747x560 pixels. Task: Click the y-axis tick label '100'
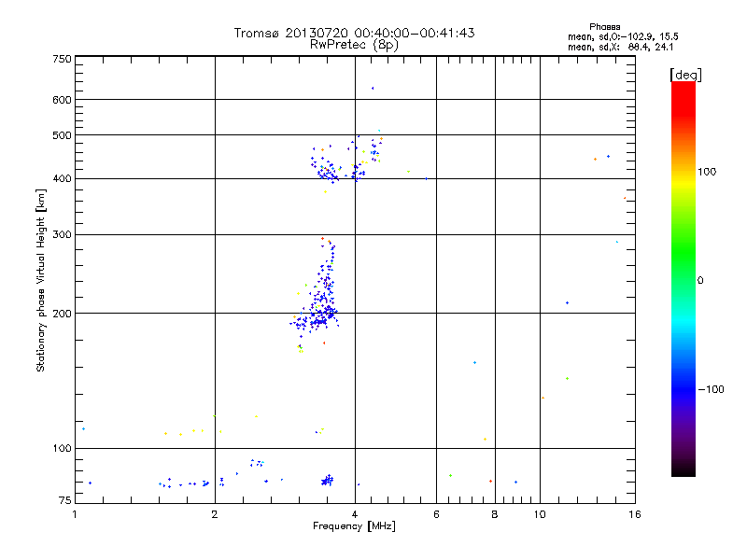pyautogui.click(x=62, y=448)
